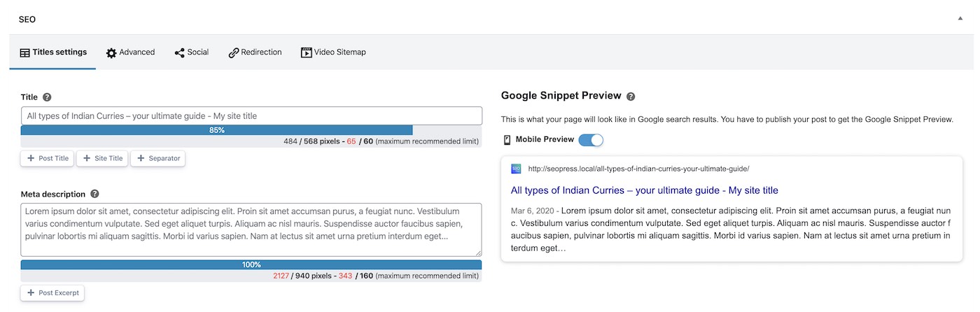Switch to the Video Sitemap tab

point(333,52)
